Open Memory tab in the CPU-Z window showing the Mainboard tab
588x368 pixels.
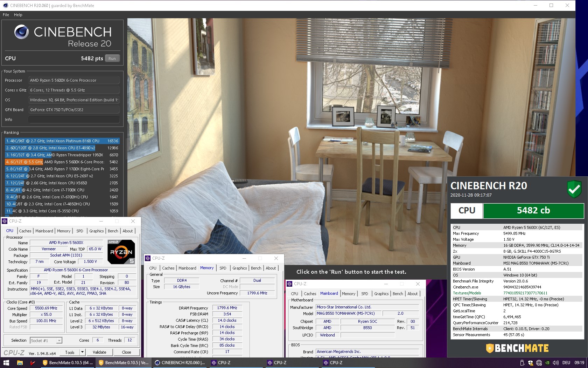coord(349,294)
